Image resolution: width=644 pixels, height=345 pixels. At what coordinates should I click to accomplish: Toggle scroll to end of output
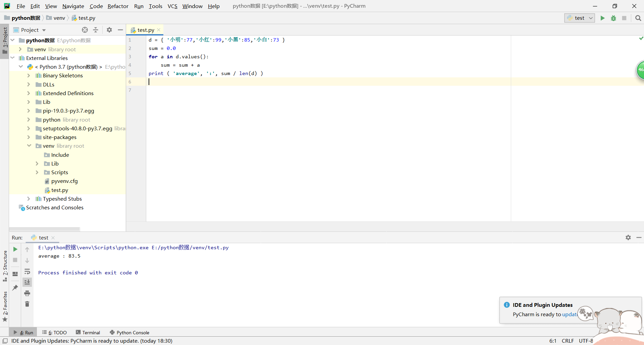pyautogui.click(x=27, y=282)
